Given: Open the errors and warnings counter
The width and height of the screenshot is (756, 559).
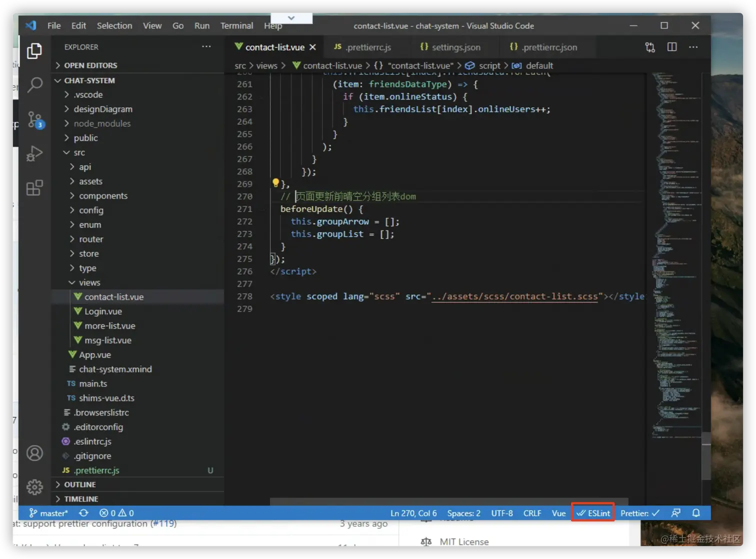Looking at the screenshot, I should tap(116, 513).
